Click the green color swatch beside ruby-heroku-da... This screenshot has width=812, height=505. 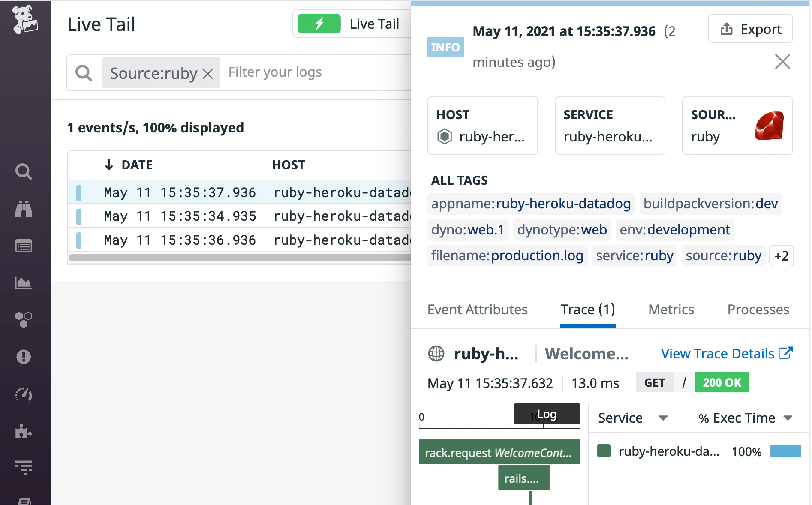pyautogui.click(x=604, y=451)
